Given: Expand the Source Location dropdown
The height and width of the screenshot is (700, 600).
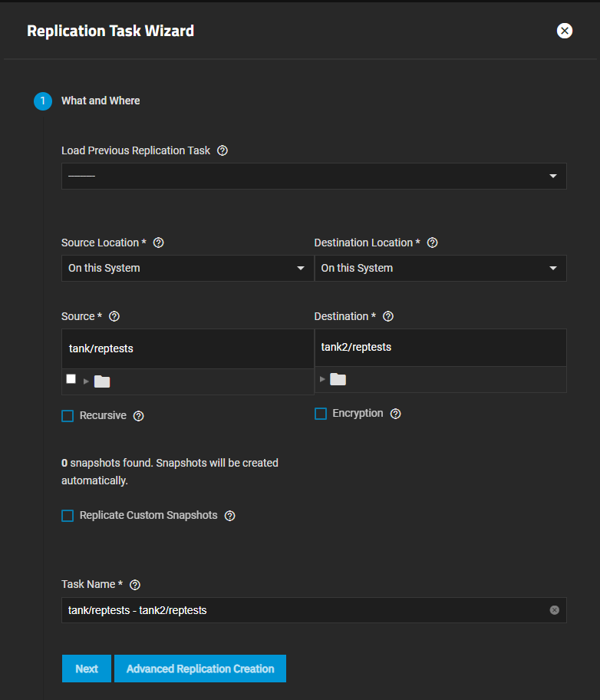Looking at the screenshot, I should pyautogui.click(x=187, y=269).
